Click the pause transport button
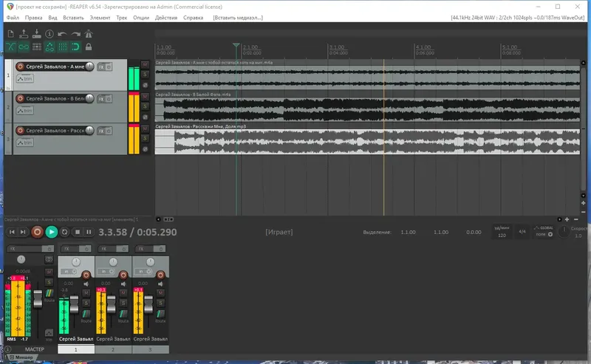The width and height of the screenshot is (591, 364). pyautogui.click(x=89, y=232)
